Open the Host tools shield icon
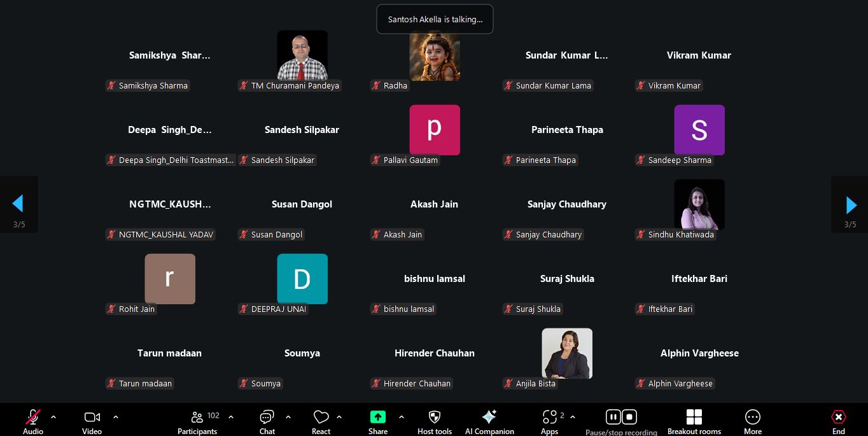Image resolution: width=868 pixels, height=436 pixels. coord(435,417)
